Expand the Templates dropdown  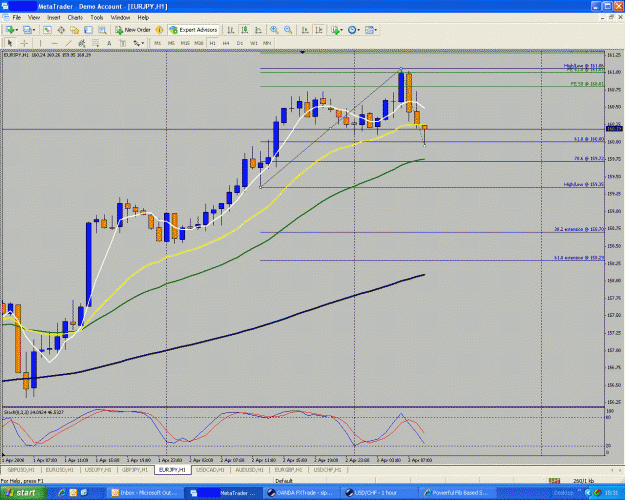pyautogui.click(x=376, y=30)
